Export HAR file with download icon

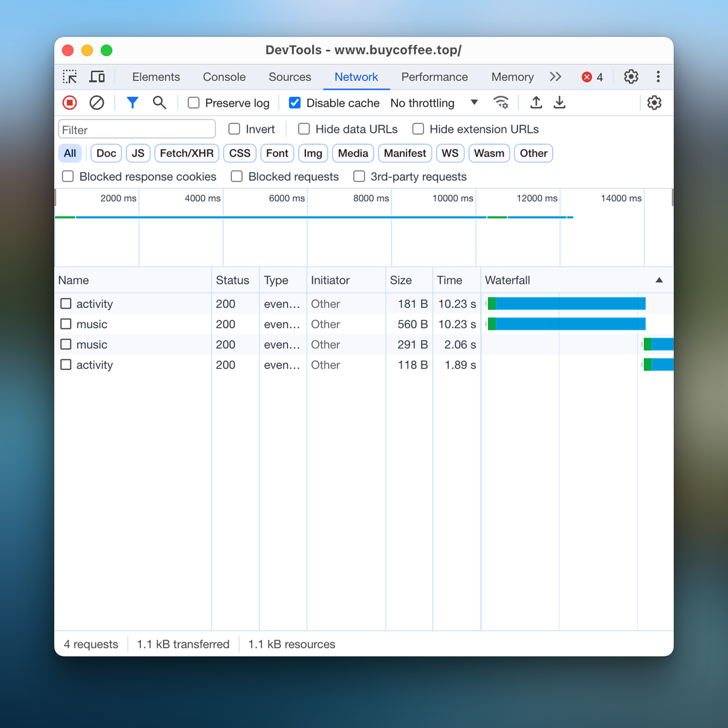tap(559, 102)
